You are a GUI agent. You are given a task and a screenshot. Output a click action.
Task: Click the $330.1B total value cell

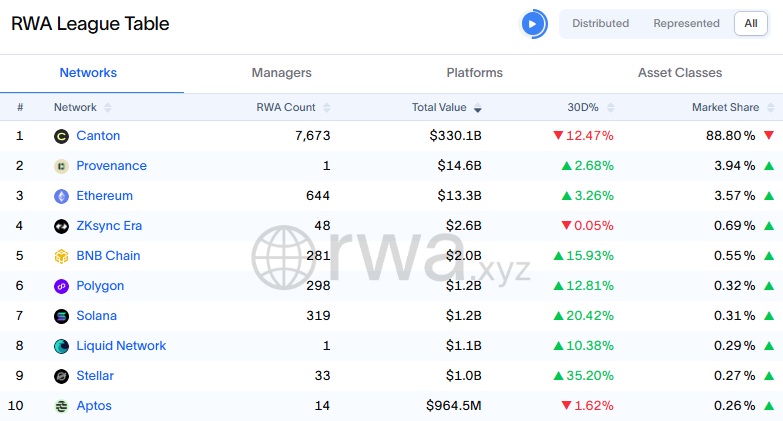tap(455, 136)
